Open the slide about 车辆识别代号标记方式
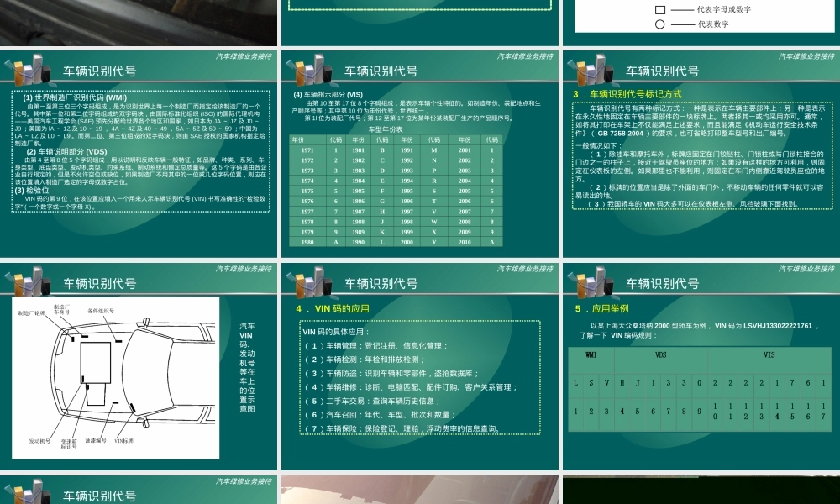The width and height of the screenshot is (840, 504). tap(701, 154)
